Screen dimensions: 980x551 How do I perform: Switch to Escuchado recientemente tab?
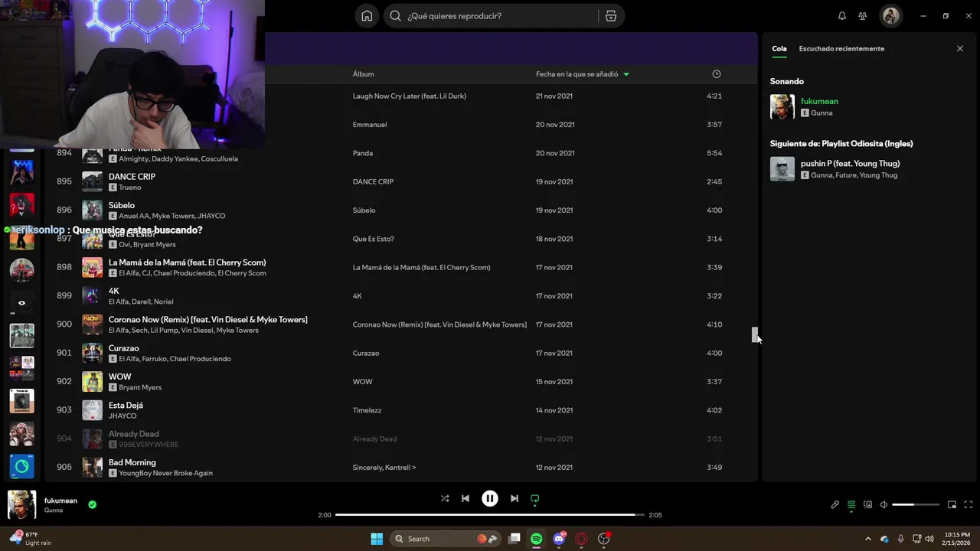tap(841, 48)
